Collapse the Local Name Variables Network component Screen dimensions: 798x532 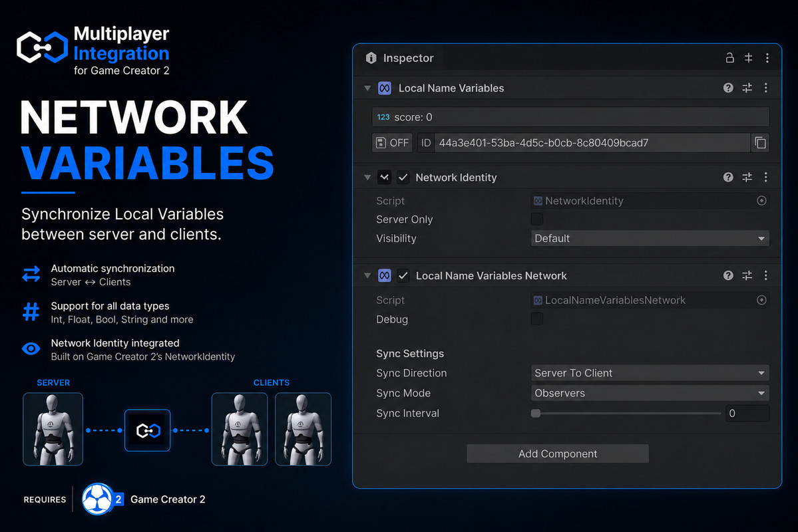tap(367, 276)
